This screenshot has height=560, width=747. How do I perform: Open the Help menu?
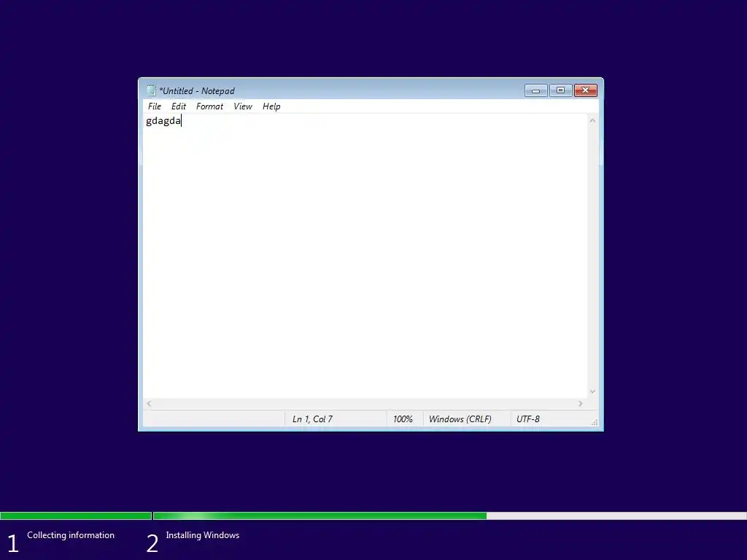[271, 106]
